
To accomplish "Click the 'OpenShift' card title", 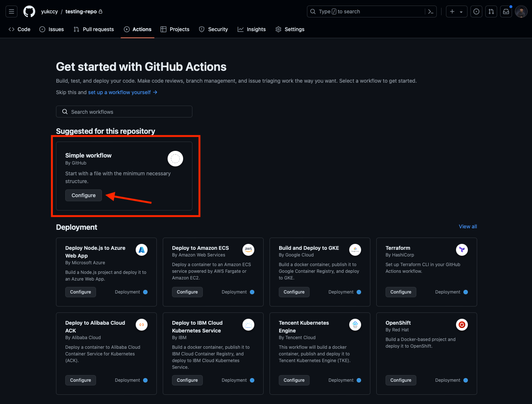I will pos(398,323).
